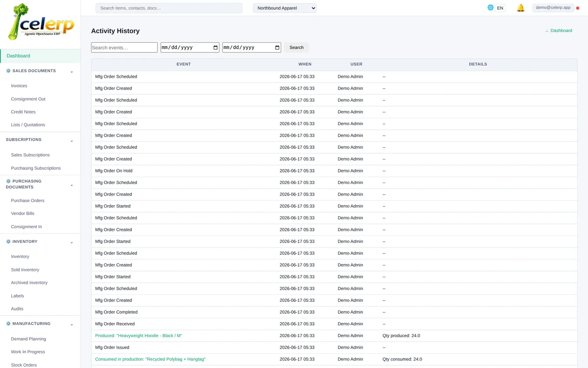Open Consignment Out page
588x368 pixels.
pos(28,99)
